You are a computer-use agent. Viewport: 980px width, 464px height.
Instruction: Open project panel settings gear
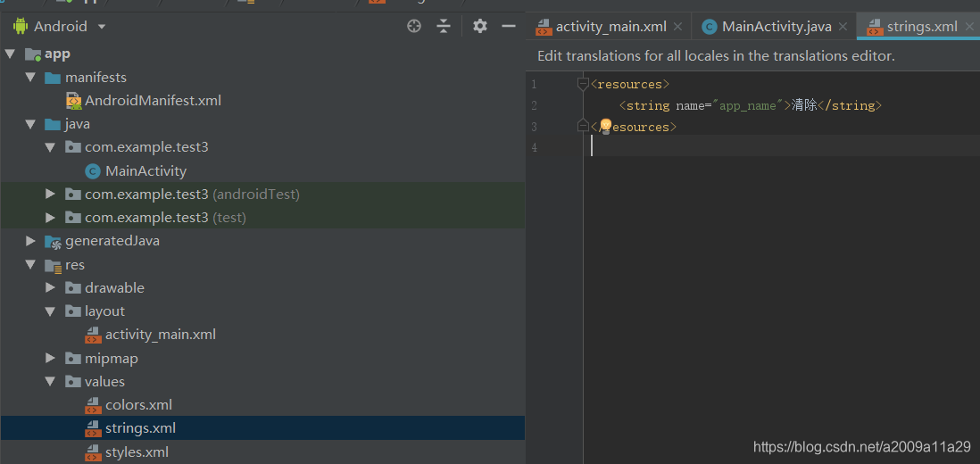[x=479, y=26]
